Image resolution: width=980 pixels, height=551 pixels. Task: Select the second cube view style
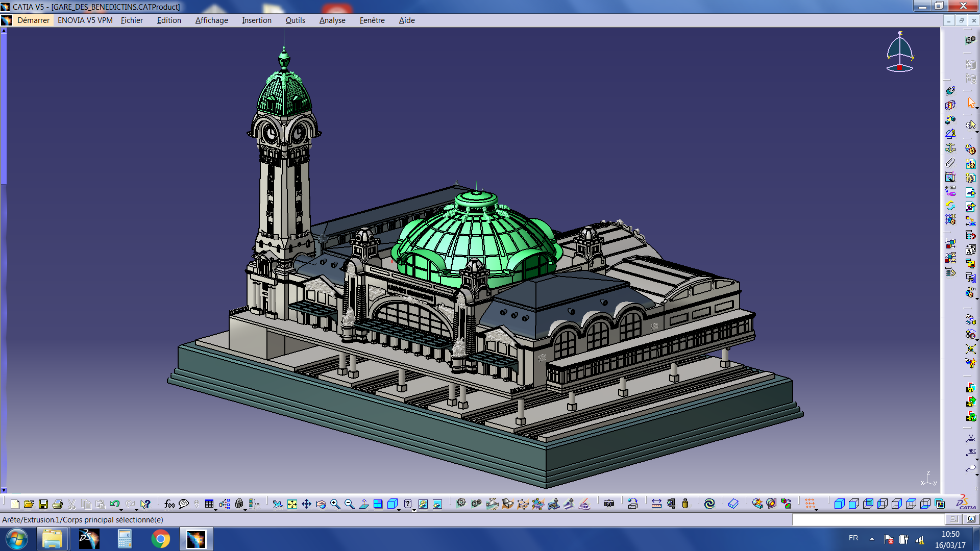(854, 504)
